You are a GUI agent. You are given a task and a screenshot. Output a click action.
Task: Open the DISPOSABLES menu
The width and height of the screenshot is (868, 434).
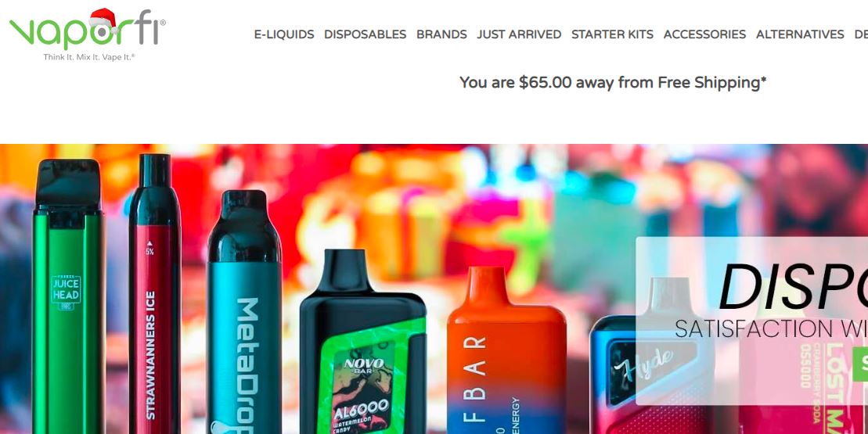(x=366, y=34)
